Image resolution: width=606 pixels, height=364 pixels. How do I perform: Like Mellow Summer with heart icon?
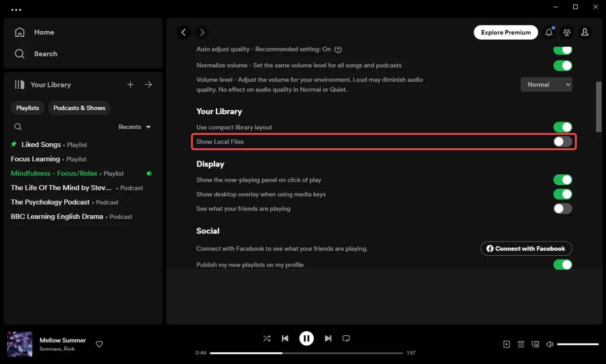click(x=99, y=344)
